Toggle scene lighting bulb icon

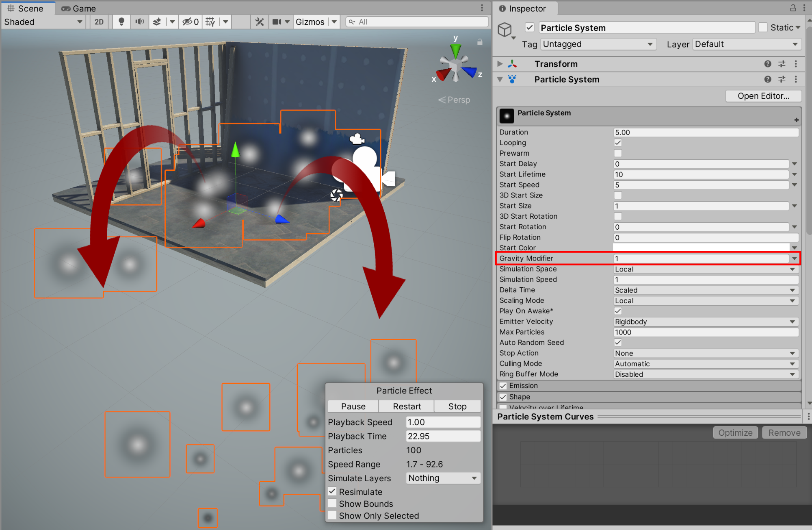[121, 22]
